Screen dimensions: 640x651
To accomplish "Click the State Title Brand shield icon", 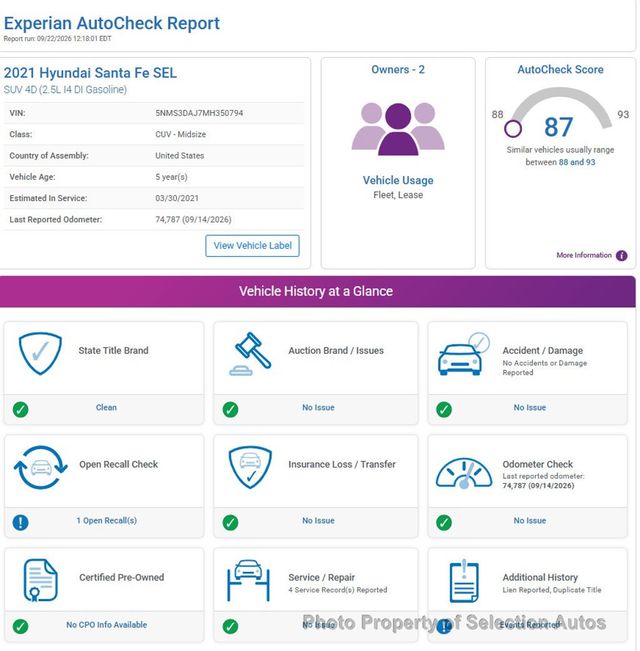I will tap(40, 353).
